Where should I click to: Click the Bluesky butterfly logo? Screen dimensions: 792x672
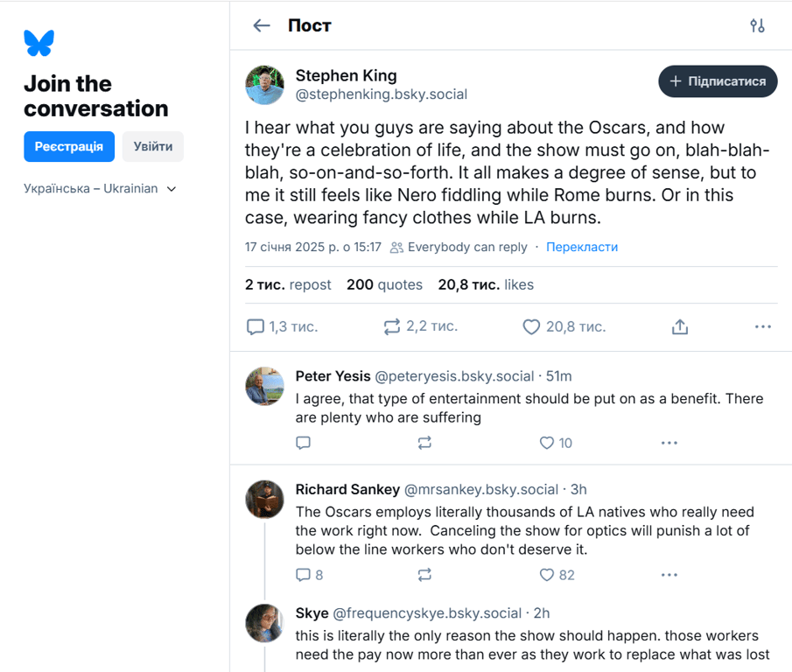coord(39,43)
